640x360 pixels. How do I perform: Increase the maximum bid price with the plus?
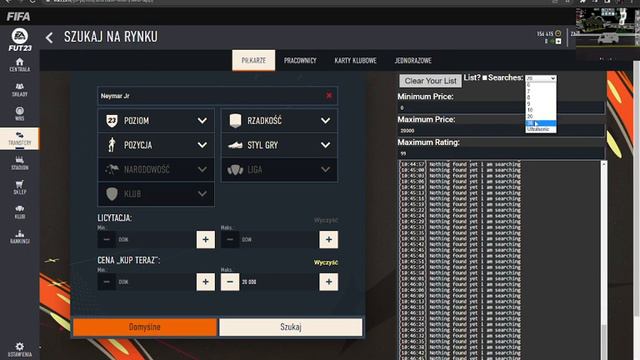[329, 240]
